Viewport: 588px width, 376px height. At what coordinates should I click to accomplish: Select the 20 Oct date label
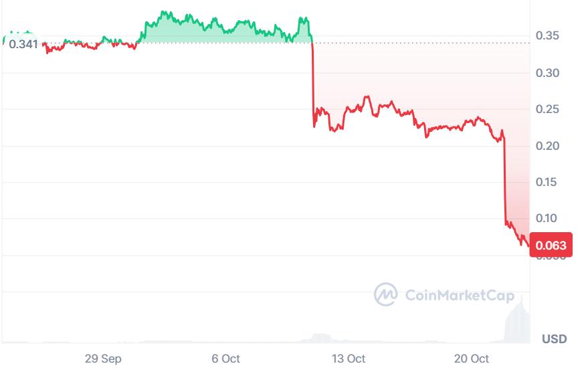(471, 359)
